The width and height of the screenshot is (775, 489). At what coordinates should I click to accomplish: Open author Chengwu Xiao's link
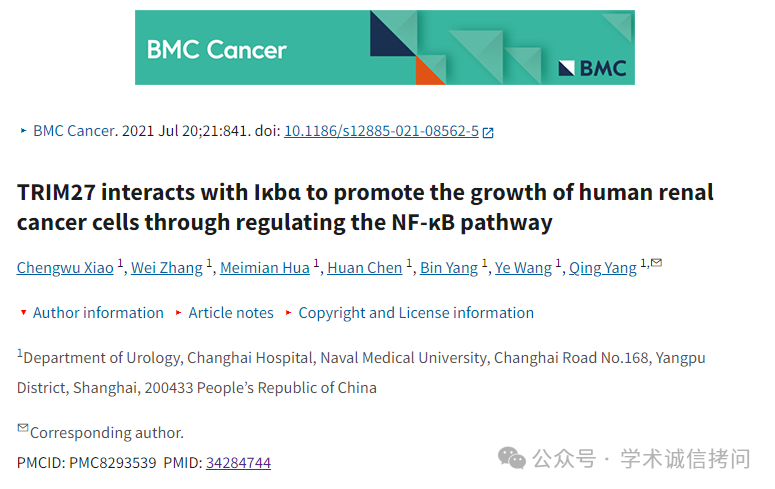coord(65,267)
